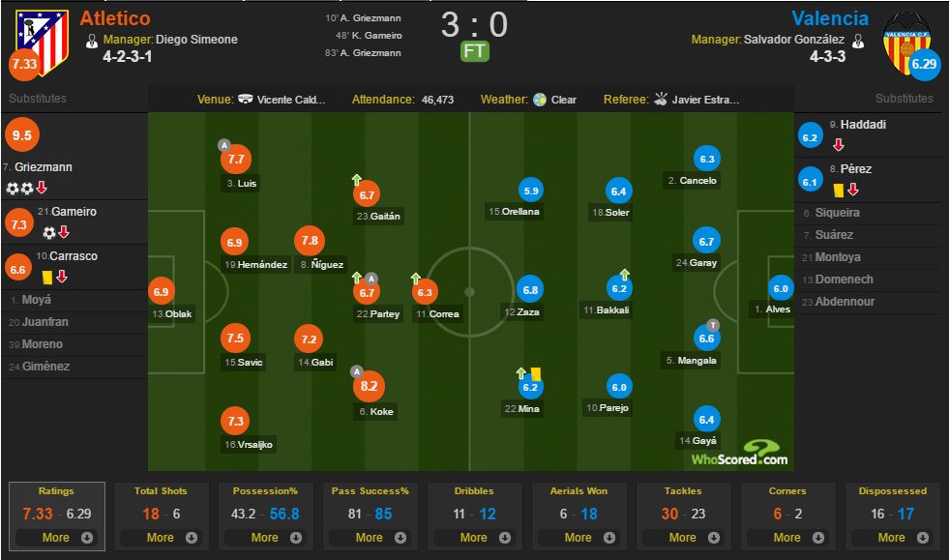Select the Tackles stat tab
This screenshot has width=949, height=560.
pos(683,516)
